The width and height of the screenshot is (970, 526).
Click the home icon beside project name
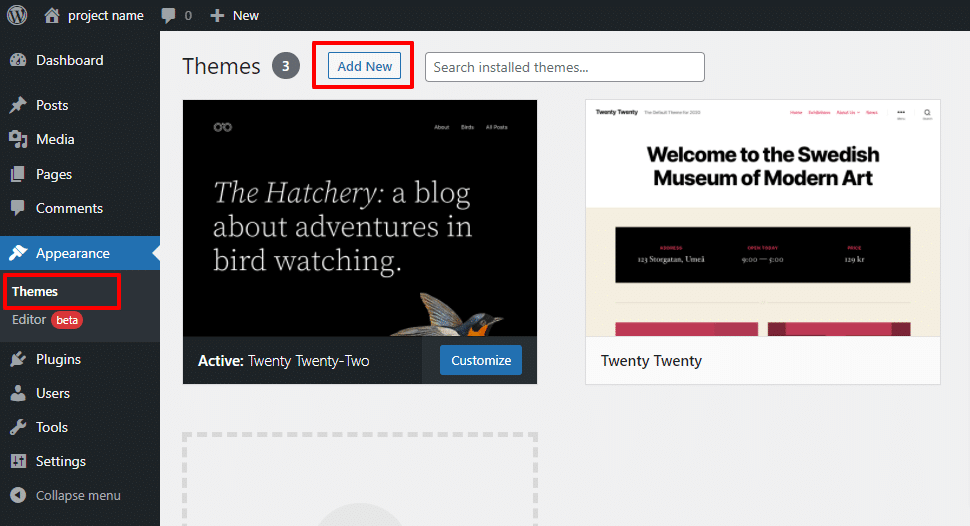point(52,15)
